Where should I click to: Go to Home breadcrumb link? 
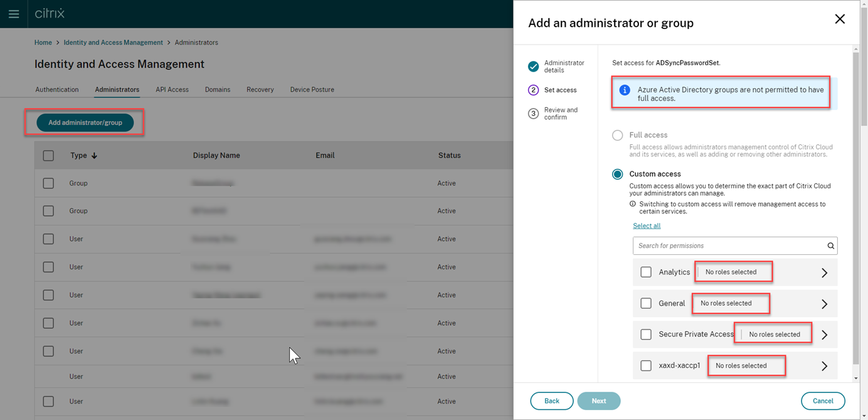[x=43, y=43]
